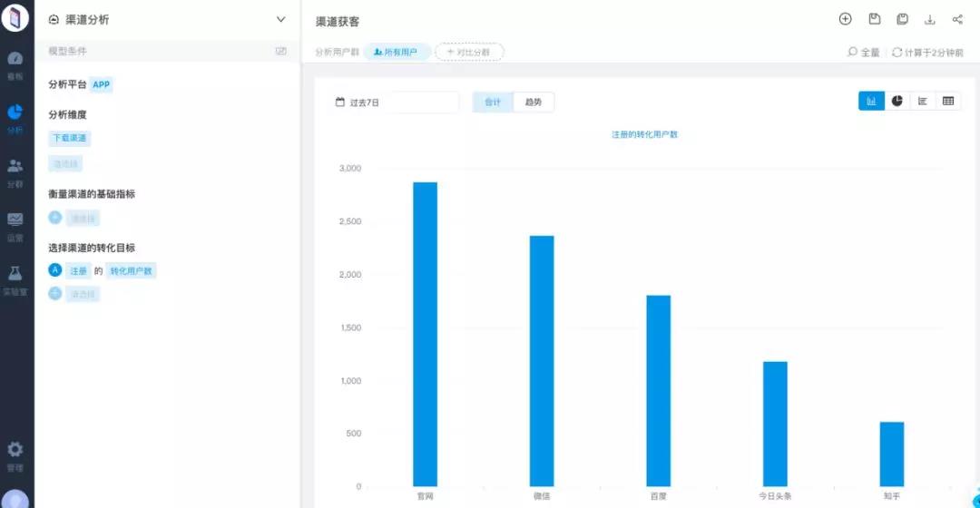Click plus icon below the 注册 conversion target
This screenshot has width=980, height=508.
55,293
